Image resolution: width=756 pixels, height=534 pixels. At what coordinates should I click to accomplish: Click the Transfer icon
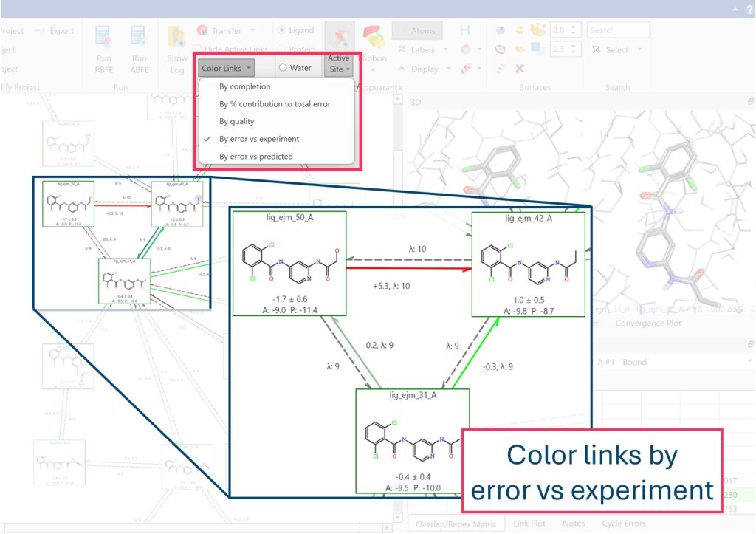(202, 30)
